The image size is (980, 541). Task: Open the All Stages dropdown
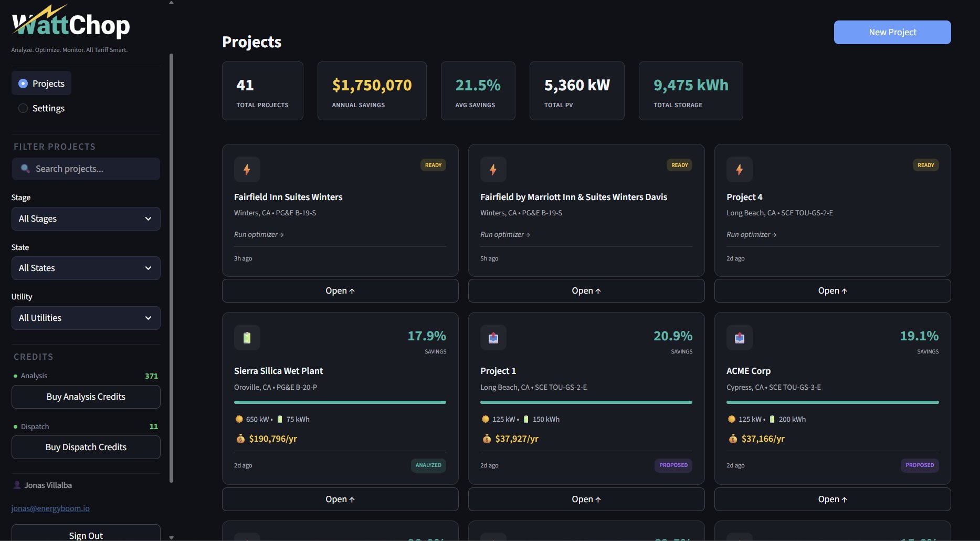86,219
